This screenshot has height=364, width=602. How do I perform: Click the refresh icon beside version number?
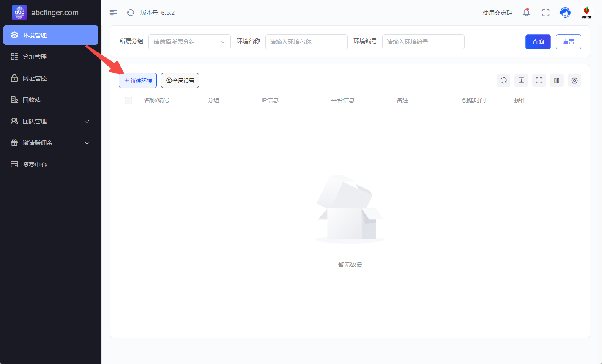(x=131, y=13)
